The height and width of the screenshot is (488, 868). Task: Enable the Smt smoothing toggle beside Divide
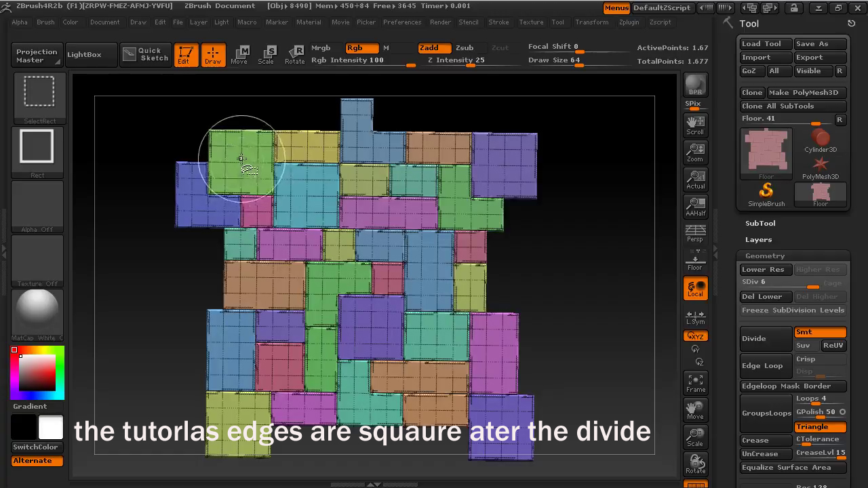pos(820,332)
